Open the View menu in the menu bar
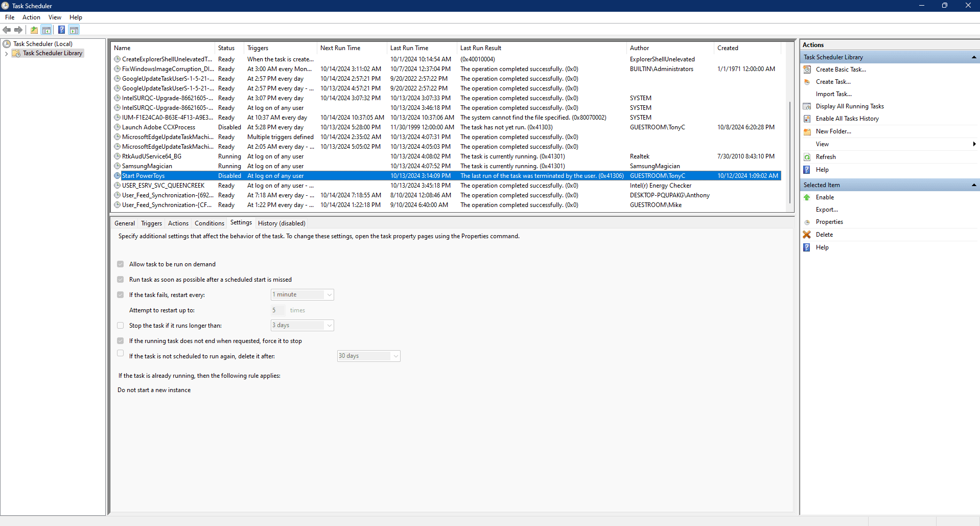This screenshot has width=980, height=526. coord(55,17)
